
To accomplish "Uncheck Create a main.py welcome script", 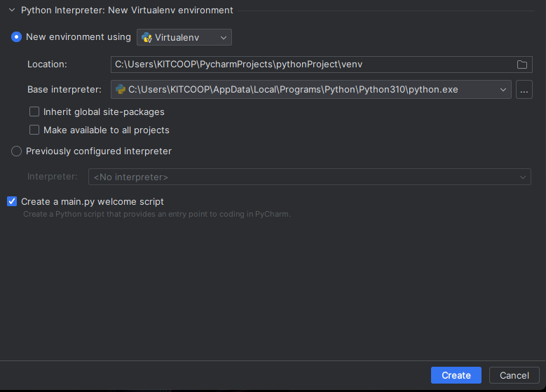I will click(12, 201).
